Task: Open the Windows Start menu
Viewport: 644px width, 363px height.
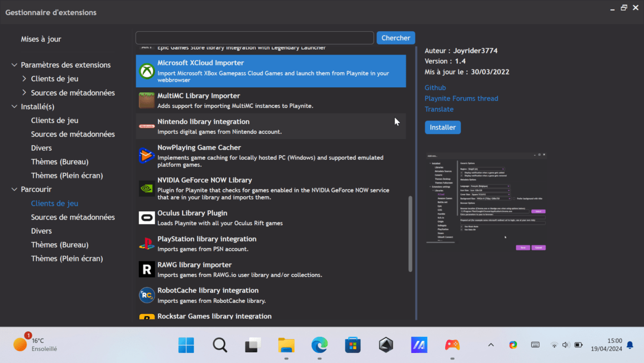Action: pos(186,345)
